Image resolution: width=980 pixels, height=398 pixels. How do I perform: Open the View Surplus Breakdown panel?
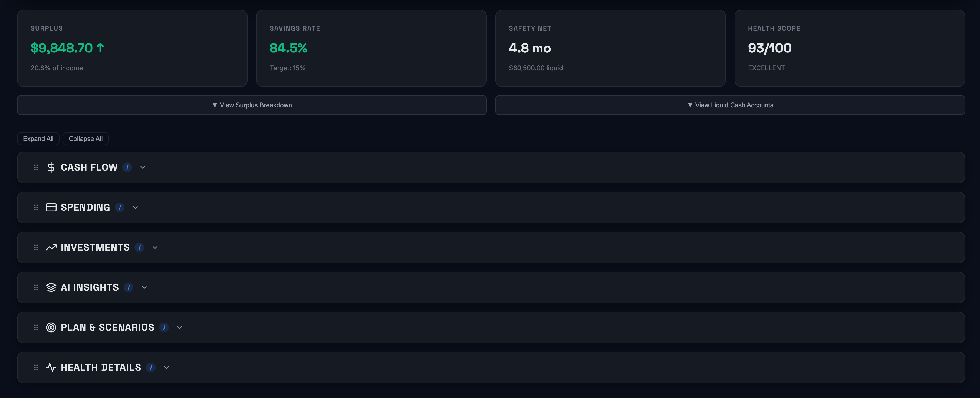click(x=252, y=105)
